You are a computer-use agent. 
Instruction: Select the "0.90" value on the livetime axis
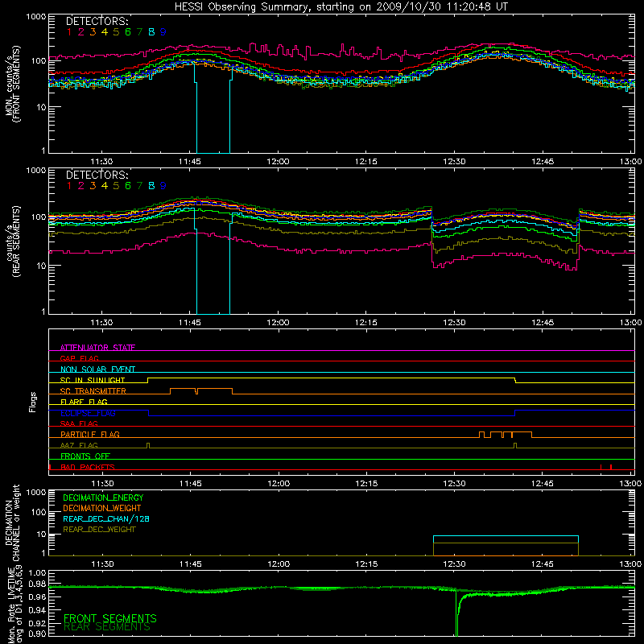[37, 634]
